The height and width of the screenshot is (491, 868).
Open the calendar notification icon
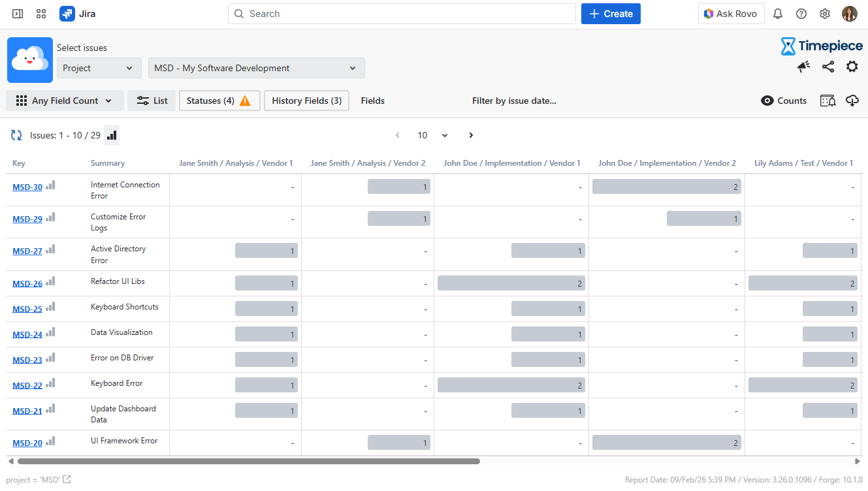[x=828, y=101]
